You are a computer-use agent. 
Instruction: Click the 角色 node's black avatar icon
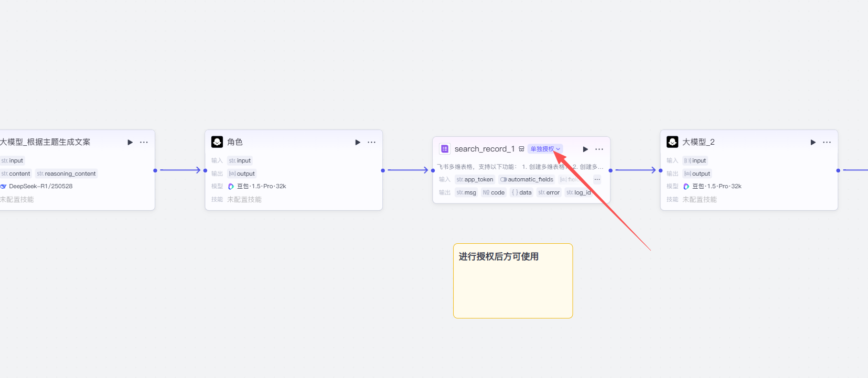pyautogui.click(x=217, y=142)
